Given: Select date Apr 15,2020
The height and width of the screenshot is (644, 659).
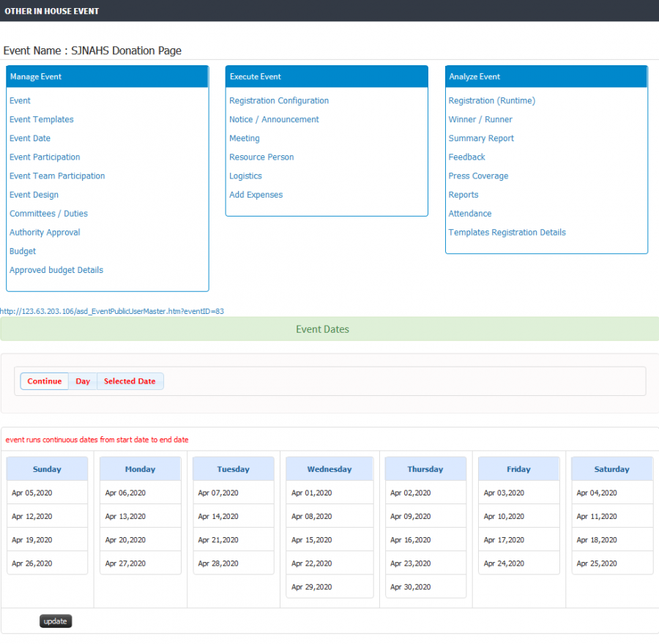Looking at the screenshot, I should [x=329, y=540].
